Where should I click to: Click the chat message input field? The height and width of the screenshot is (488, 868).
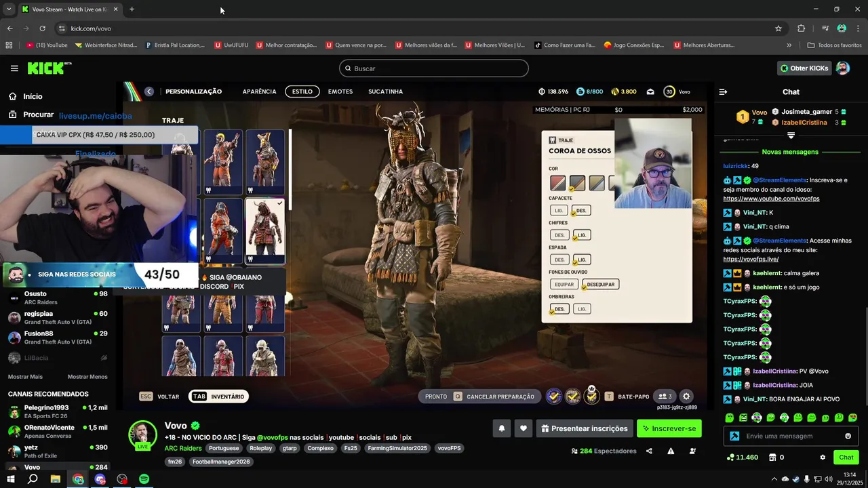point(791,436)
